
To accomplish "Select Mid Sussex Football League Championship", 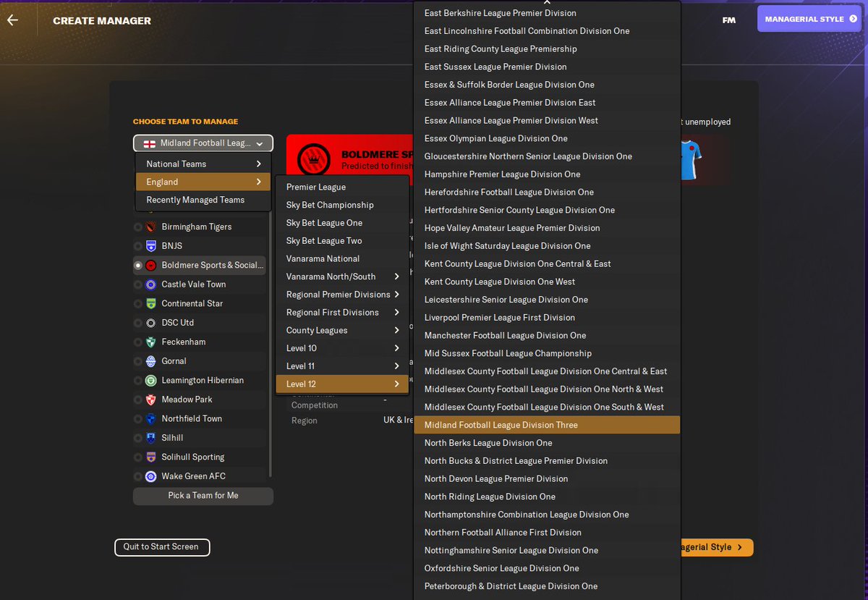I will [x=547, y=353].
